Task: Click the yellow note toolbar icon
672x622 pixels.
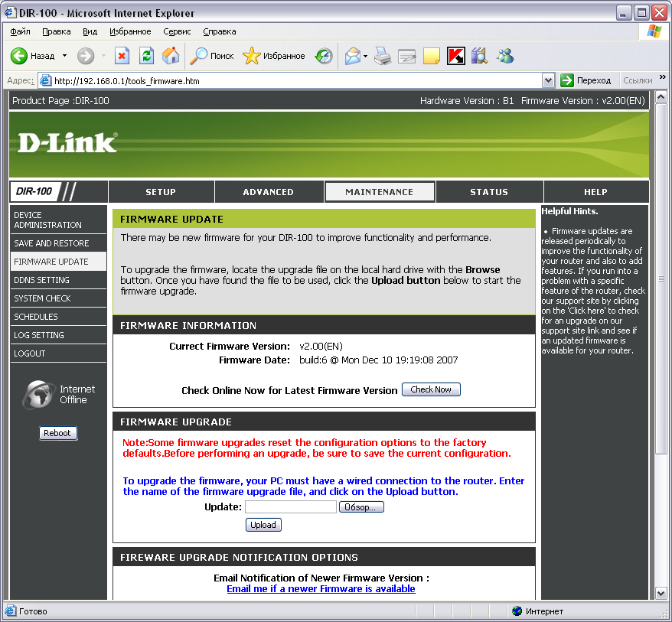Action: coord(432,56)
